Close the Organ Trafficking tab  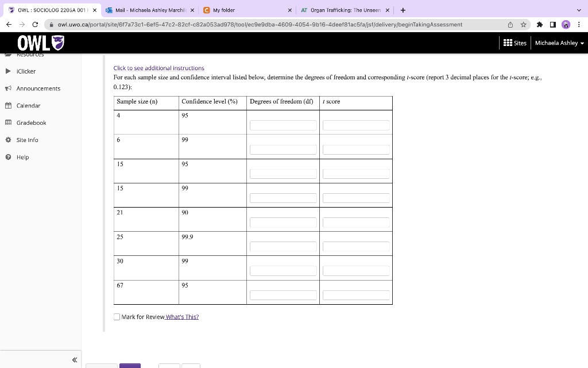388,10
